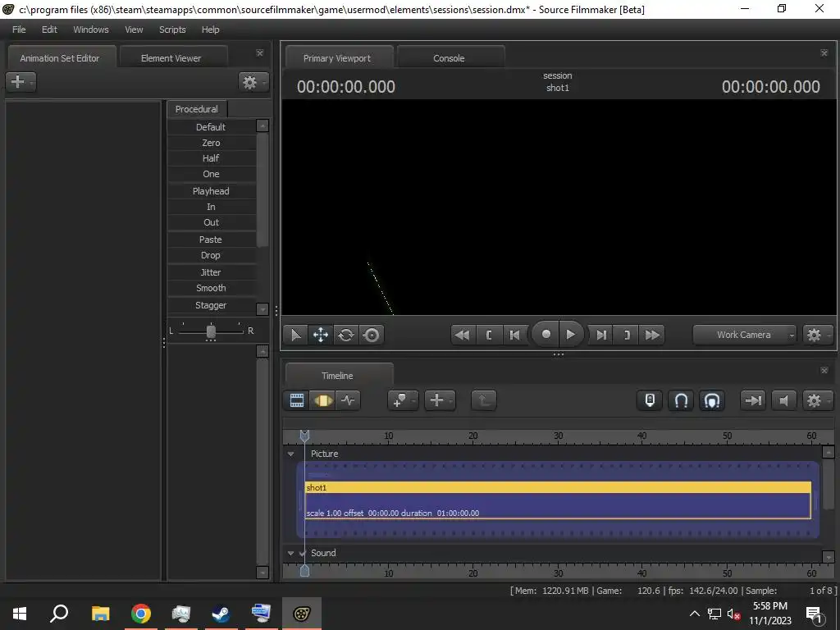The image size is (840, 630).
Task: Switch to the Animation Set Editor tab
Action: click(x=60, y=58)
